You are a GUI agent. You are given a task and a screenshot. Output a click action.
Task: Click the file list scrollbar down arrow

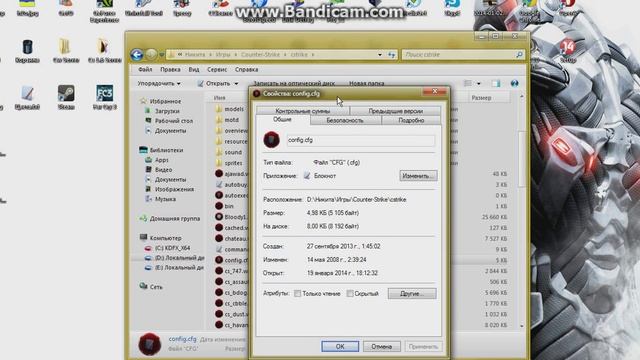click(521, 326)
